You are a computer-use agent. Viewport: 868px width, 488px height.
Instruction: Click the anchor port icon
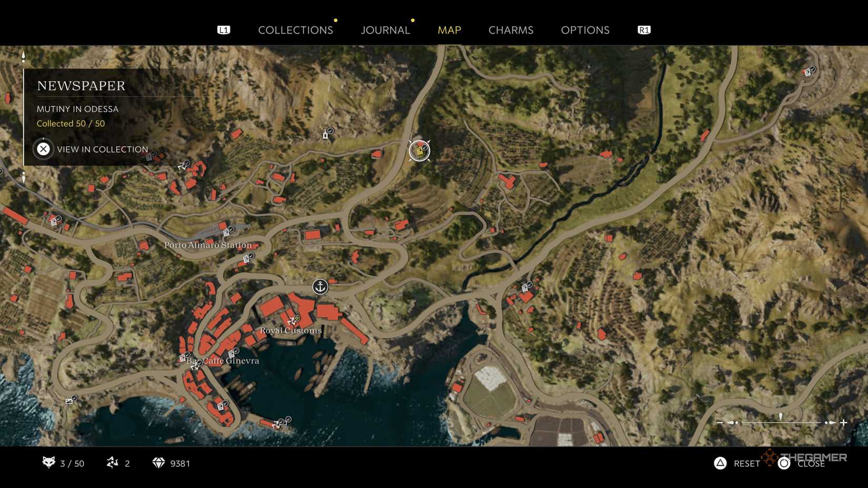click(x=320, y=287)
